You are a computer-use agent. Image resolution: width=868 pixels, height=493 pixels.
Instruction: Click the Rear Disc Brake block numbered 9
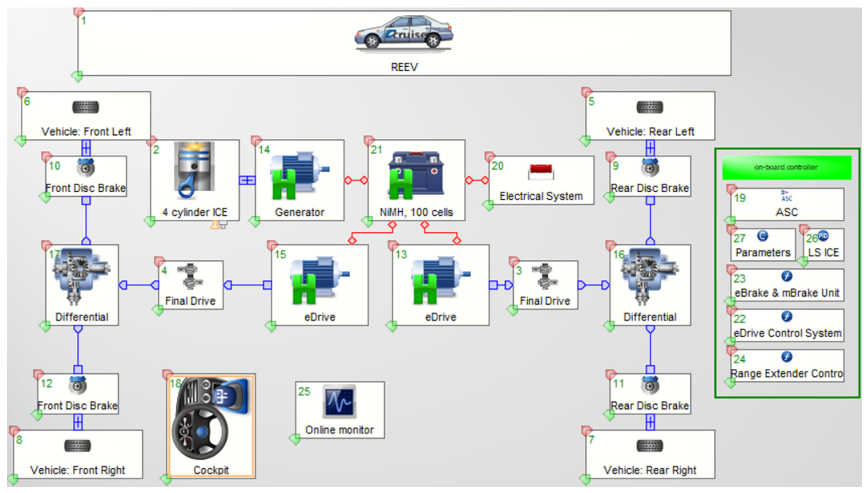[649, 176]
